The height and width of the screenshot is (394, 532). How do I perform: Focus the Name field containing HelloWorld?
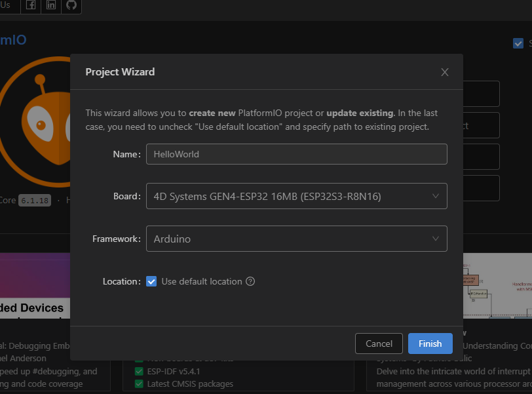(297, 154)
